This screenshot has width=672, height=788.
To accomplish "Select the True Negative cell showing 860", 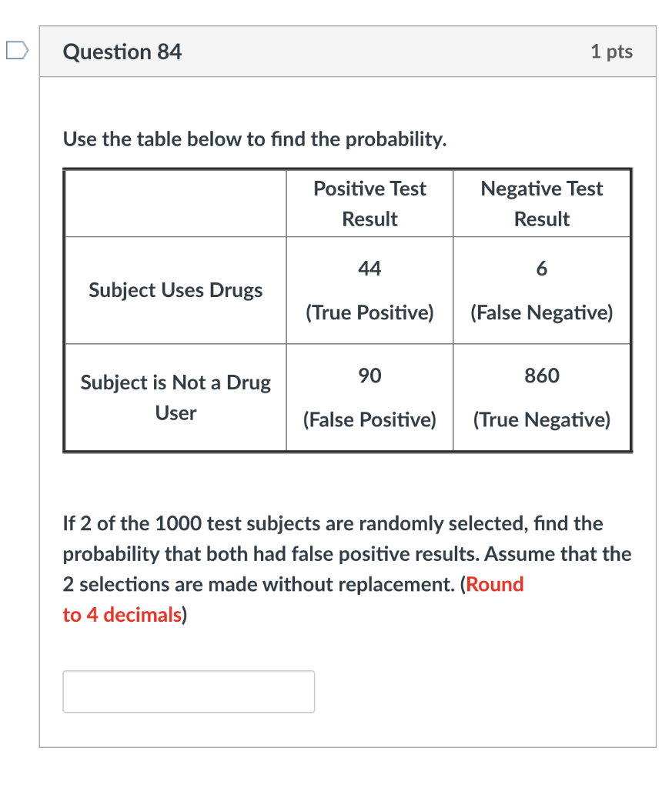I will [x=541, y=397].
